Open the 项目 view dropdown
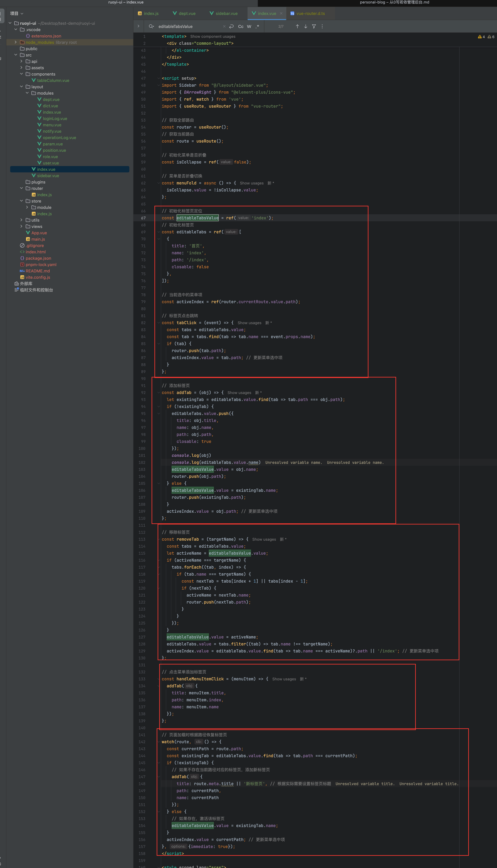 point(16,13)
